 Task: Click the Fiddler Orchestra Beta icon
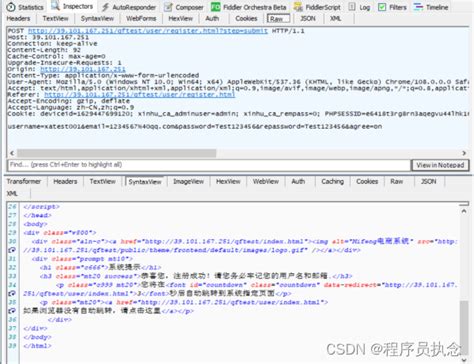click(x=216, y=7)
